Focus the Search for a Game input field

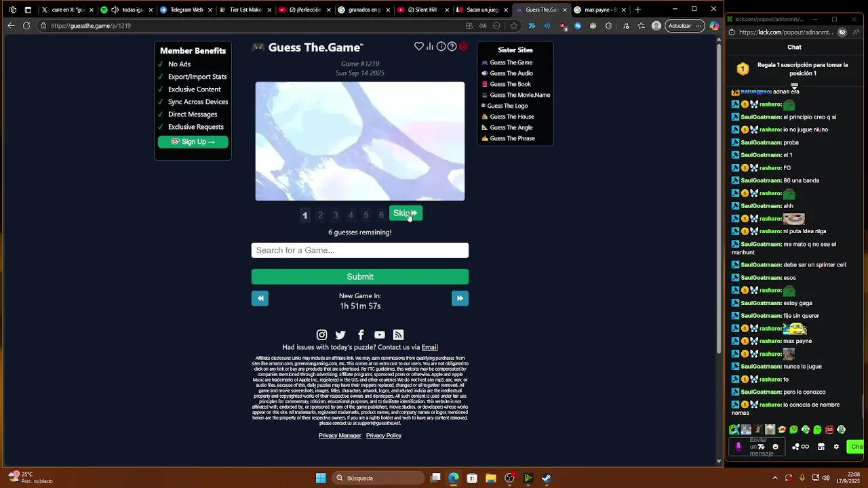360,251
